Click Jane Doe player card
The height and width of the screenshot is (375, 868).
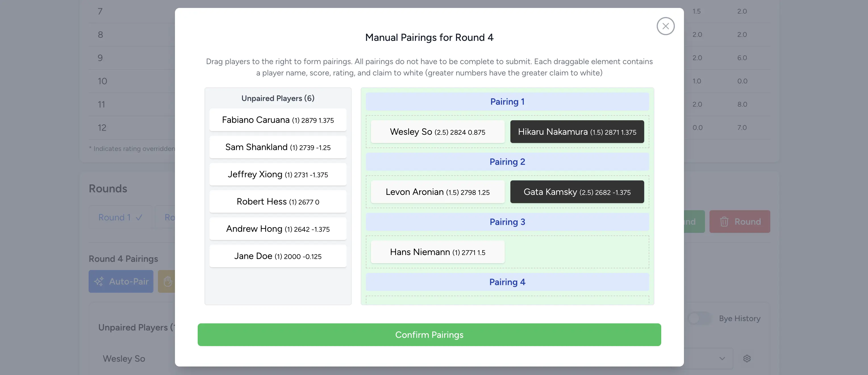(x=278, y=256)
